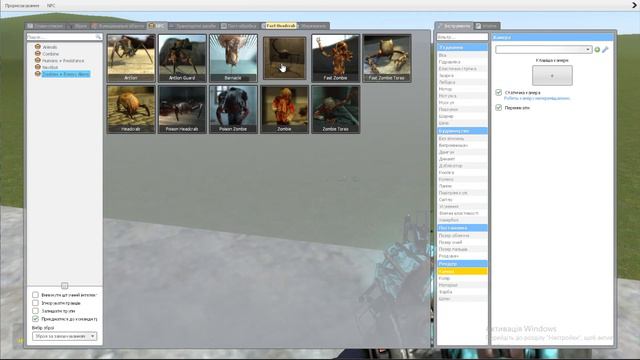
Task: Click the icon beside Humans + Resistance
Action: [38, 60]
